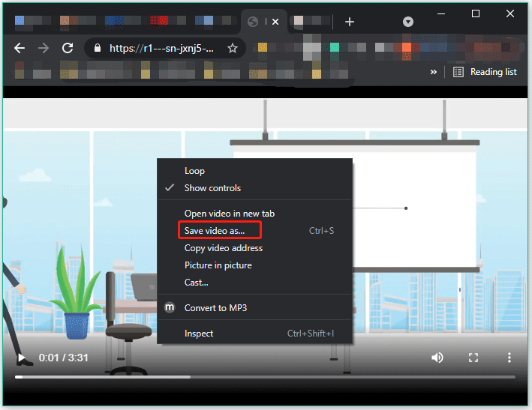Play the video
The height and width of the screenshot is (410, 532).
click(21, 358)
